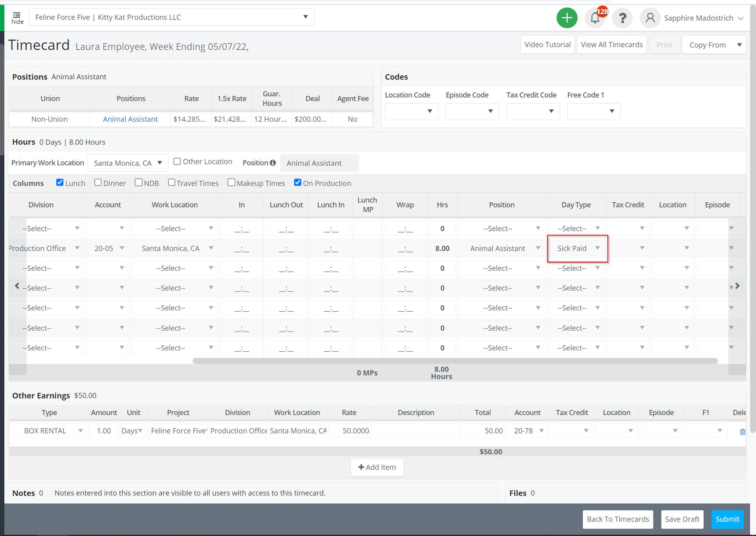Viewport: 756px width, 536px height.
Task: Click the question mark help icon
Action: tap(622, 18)
